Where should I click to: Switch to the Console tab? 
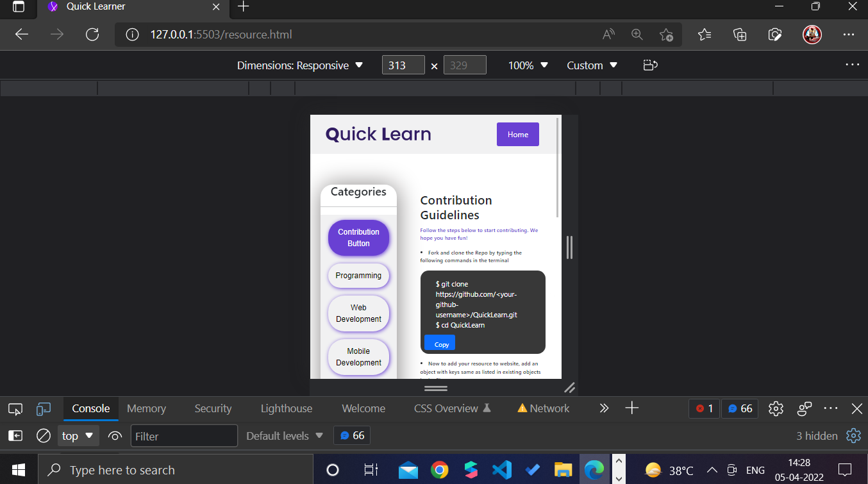91,408
